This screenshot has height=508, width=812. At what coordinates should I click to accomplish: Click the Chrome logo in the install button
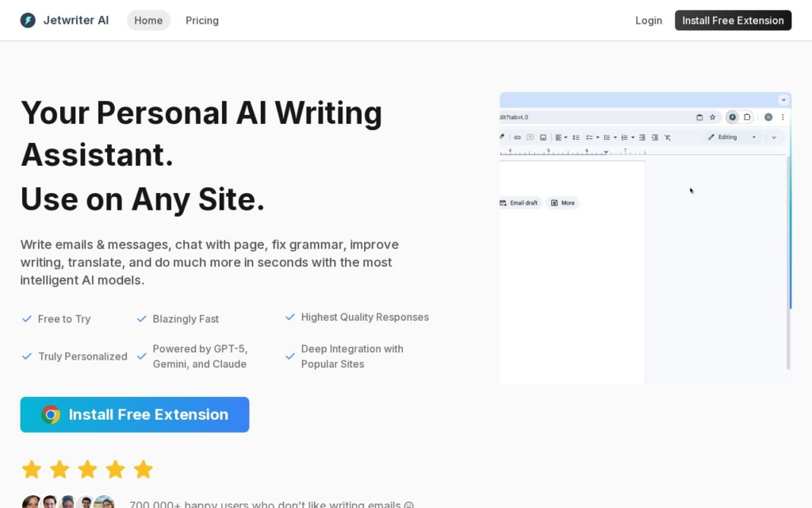coord(51,414)
